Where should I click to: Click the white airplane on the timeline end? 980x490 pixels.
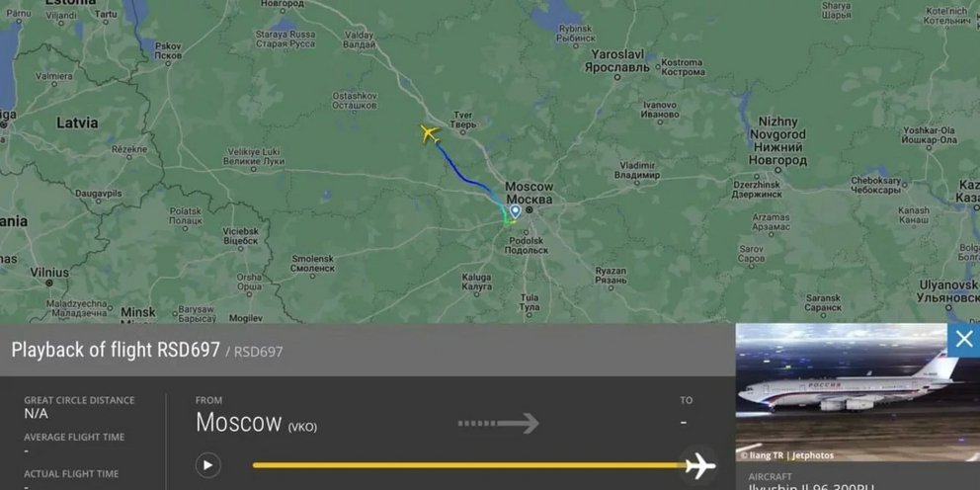[x=700, y=465]
